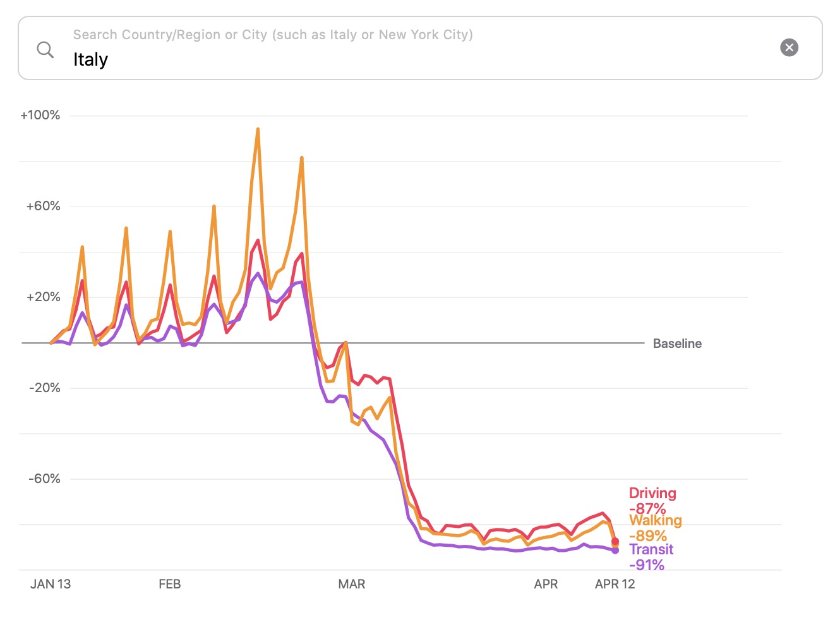Image resolution: width=835 pixels, height=644 pixels.
Task: Click the red Driving endpoint dot
Action: (615, 541)
